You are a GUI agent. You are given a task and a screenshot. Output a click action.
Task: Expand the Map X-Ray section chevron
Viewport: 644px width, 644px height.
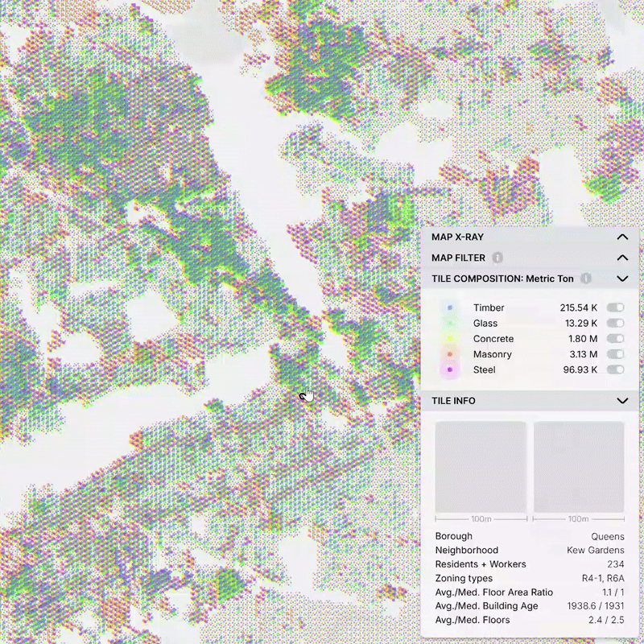(x=621, y=237)
